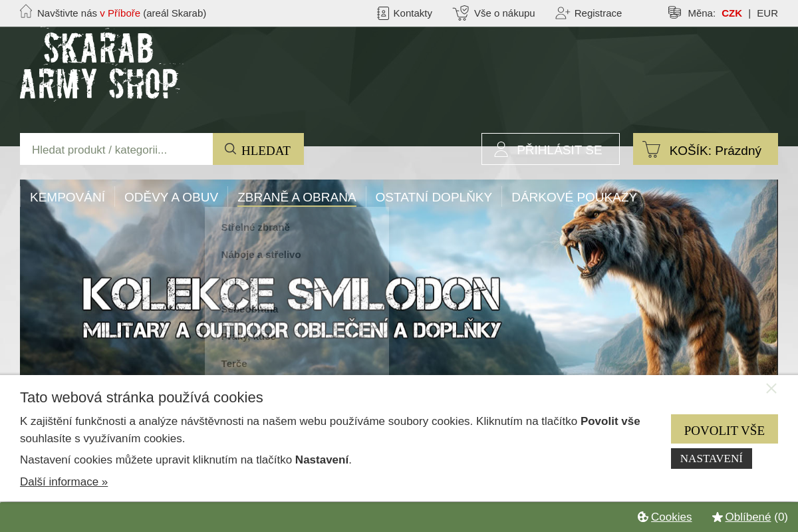
Task: Click the coins icon beside Měna
Action: (675, 12)
